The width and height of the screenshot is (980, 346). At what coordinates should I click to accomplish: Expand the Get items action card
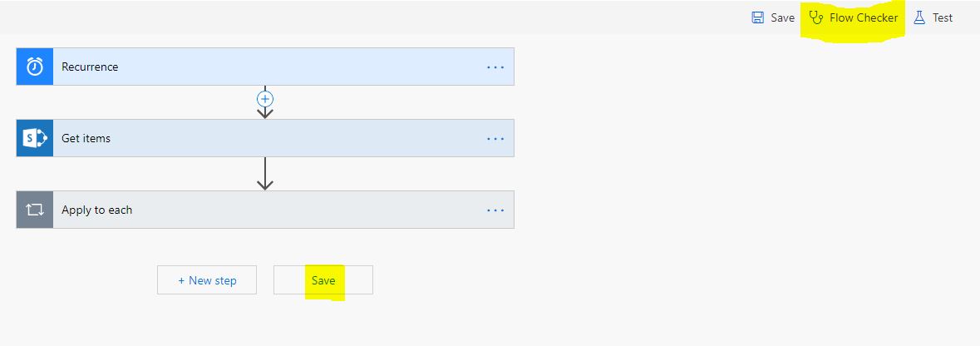(249, 138)
